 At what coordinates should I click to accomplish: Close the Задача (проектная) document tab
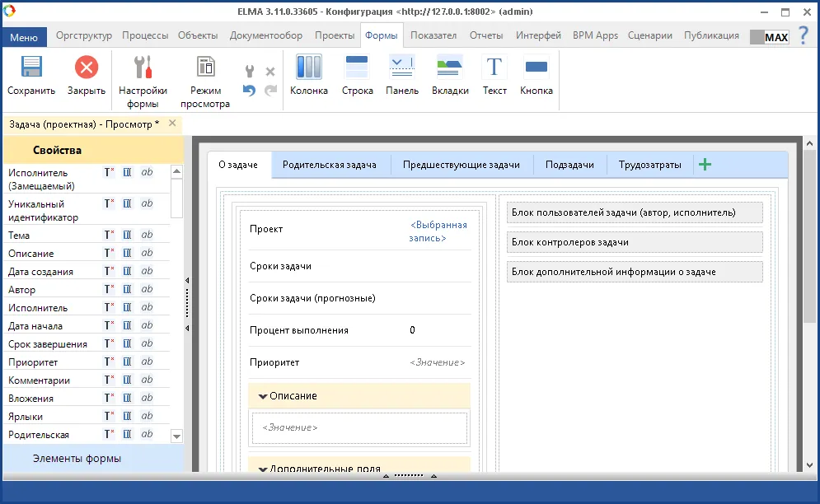[x=172, y=124]
